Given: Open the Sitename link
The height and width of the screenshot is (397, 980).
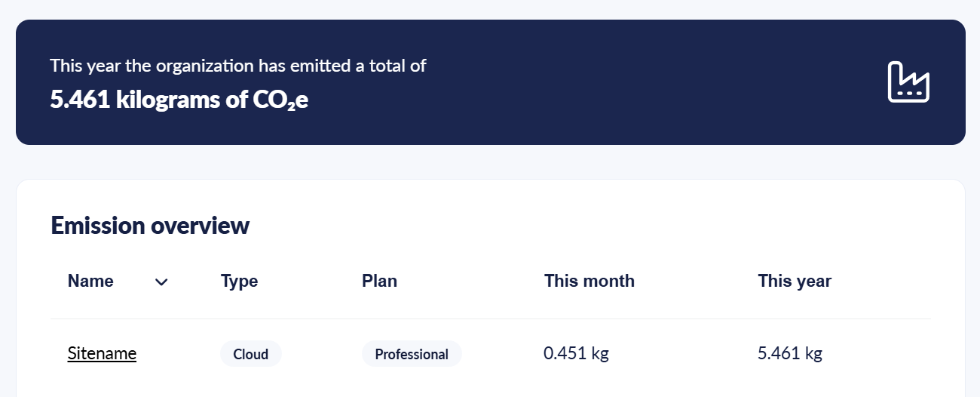Looking at the screenshot, I should coord(102,353).
